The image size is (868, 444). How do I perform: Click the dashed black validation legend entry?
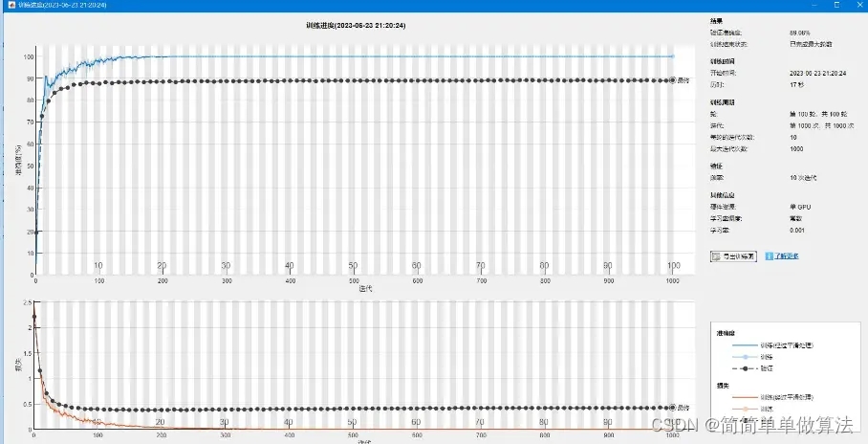click(x=751, y=368)
